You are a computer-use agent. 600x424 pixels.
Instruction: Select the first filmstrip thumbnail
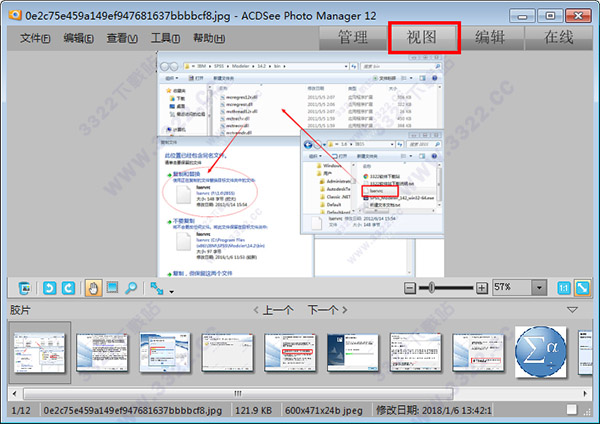coord(40,352)
